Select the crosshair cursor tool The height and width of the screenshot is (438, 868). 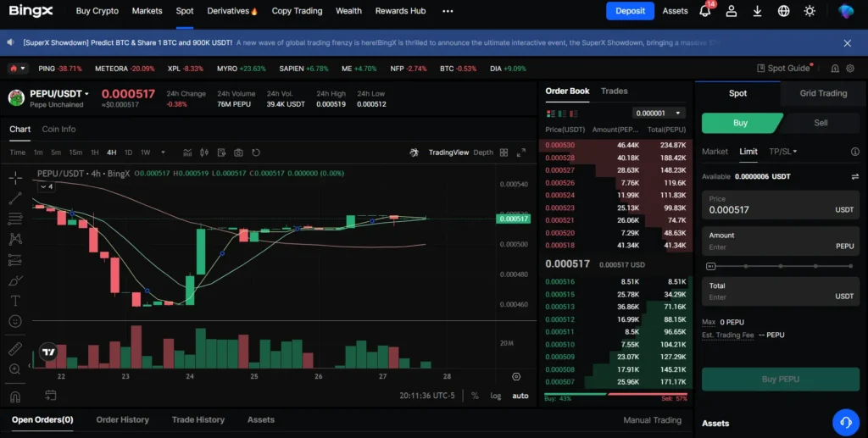[15, 177]
